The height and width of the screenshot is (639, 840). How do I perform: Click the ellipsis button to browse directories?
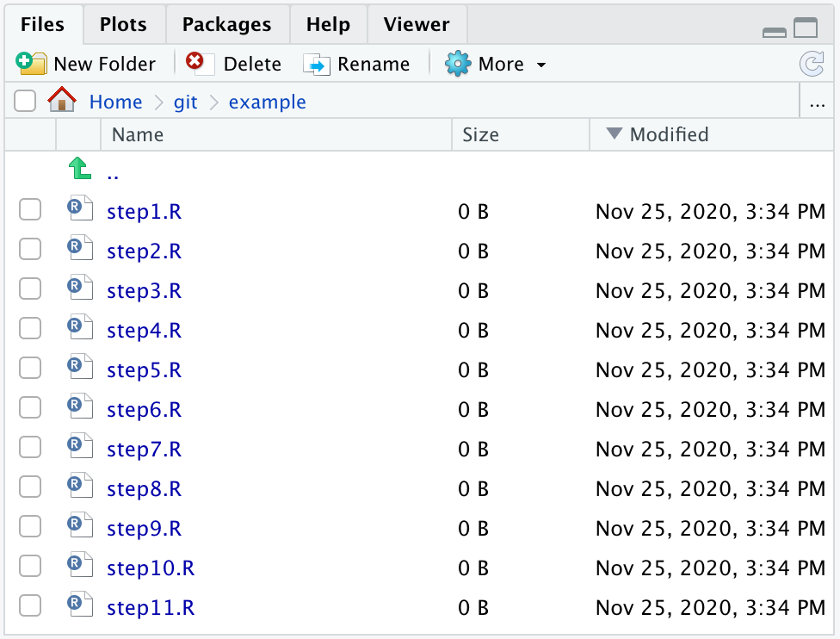click(817, 102)
